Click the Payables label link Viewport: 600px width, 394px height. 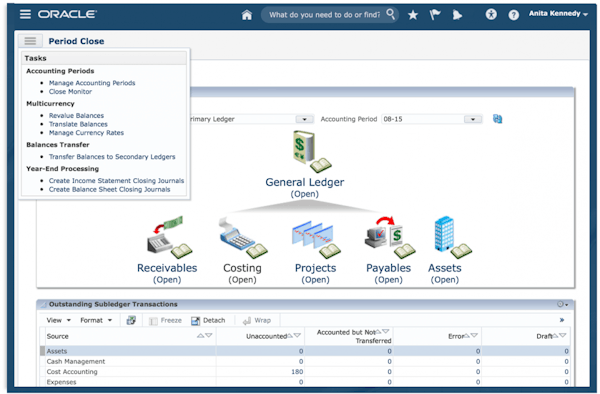pos(388,268)
